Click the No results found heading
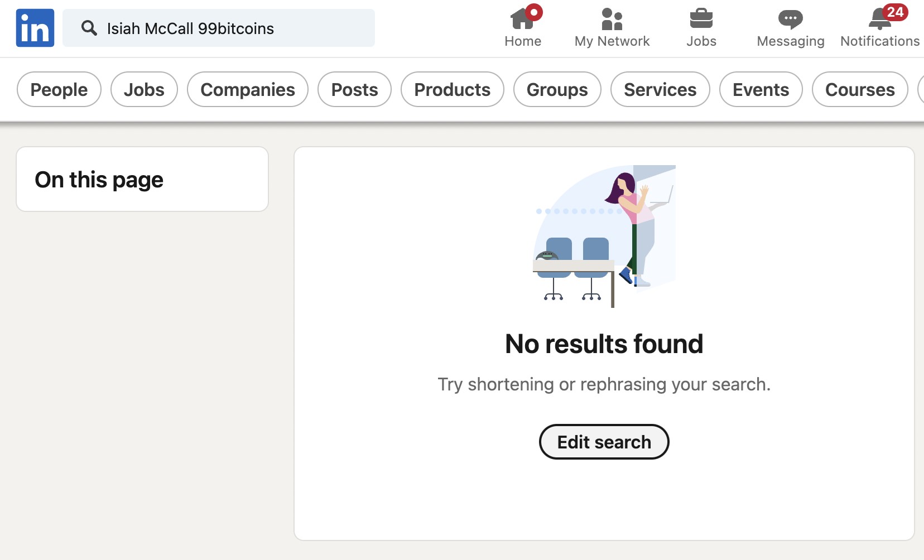 click(x=604, y=344)
